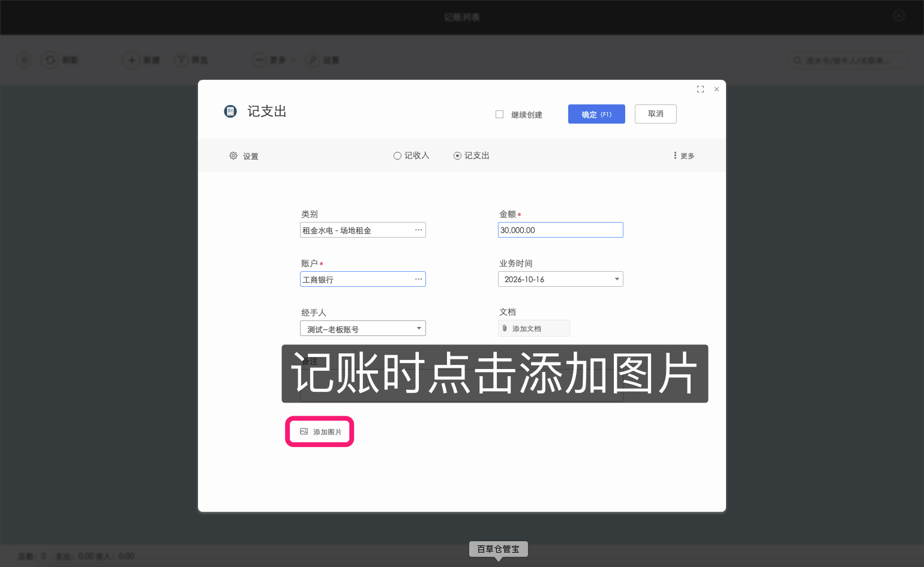This screenshot has width=924, height=567.
Task: Click the 金额 field showing 30,000.00
Action: (560, 230)
